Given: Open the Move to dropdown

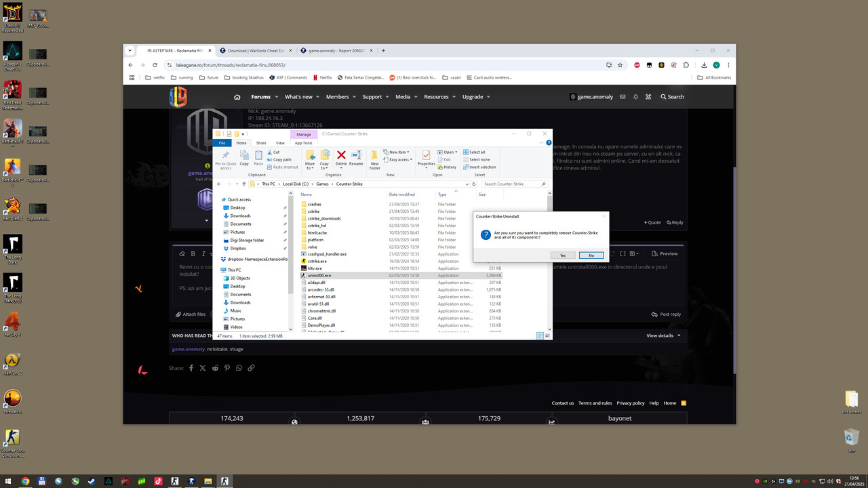Looking at the screenshot, I should pos(310,160).
